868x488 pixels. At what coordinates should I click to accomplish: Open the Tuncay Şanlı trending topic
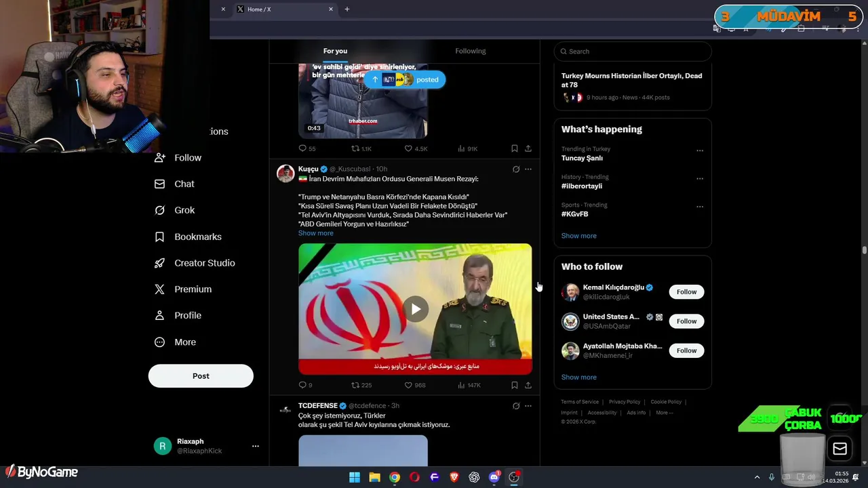pos(582,158)
